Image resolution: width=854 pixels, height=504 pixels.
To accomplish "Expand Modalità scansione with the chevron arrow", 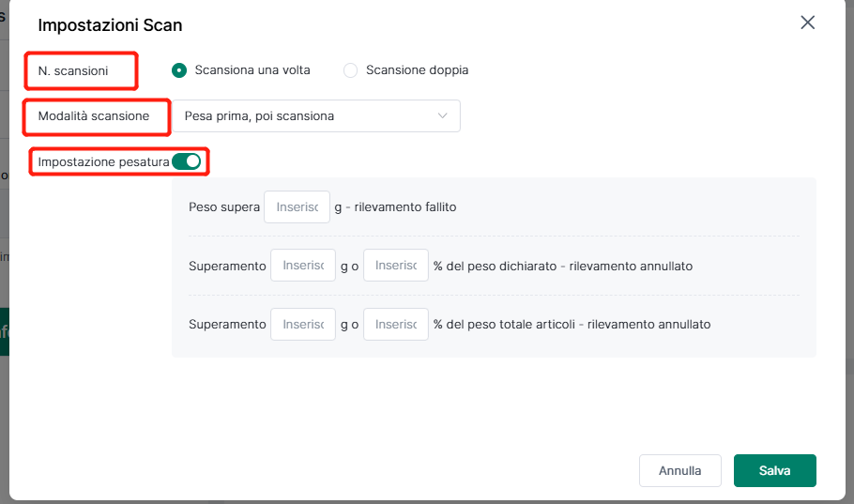I will click(442, 115).
